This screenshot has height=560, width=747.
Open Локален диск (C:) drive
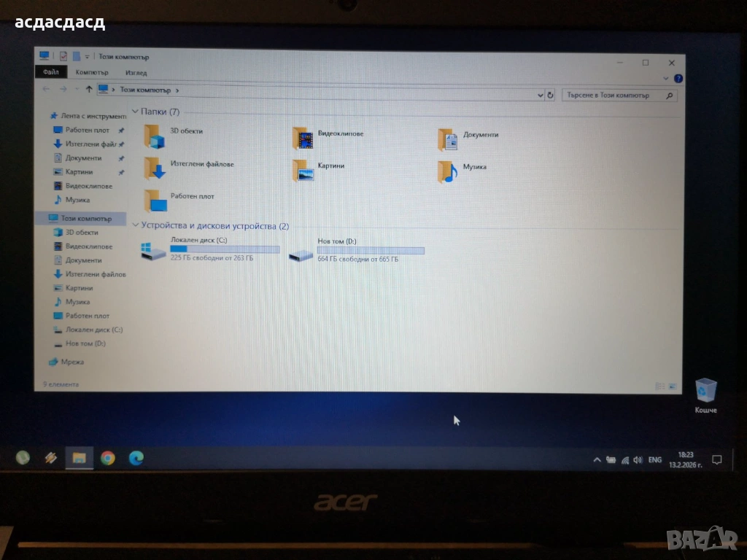154,252
